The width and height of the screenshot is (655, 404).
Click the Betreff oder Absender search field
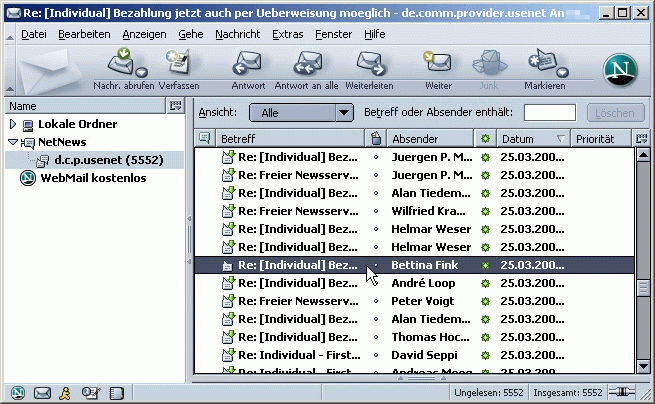click(x=549, y=113)
